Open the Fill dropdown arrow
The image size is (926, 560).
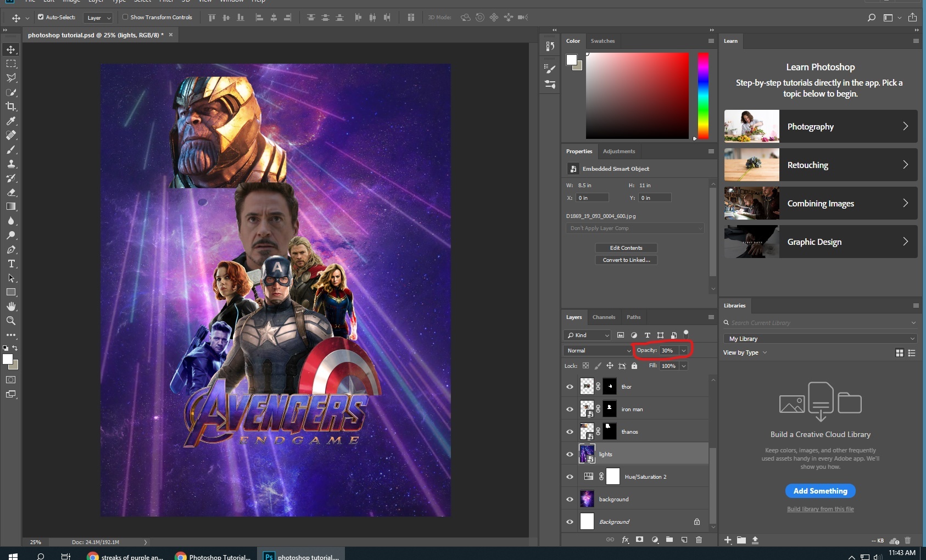click(x=684, y=366)
